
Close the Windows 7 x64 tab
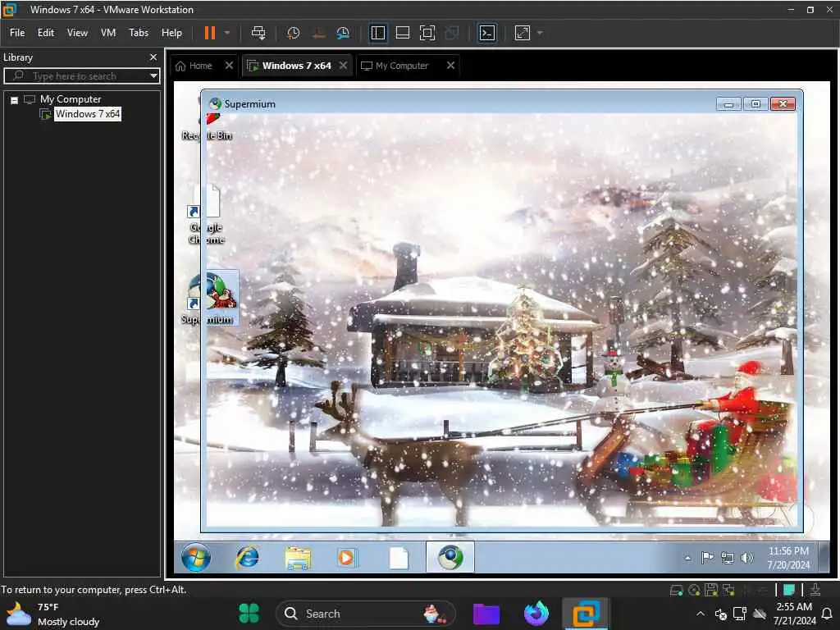[344, 66]
